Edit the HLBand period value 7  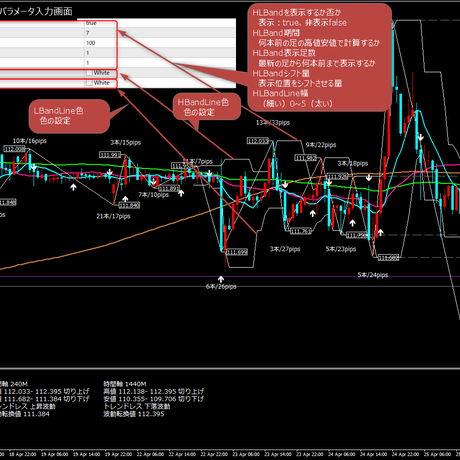(x=88, y=33)
